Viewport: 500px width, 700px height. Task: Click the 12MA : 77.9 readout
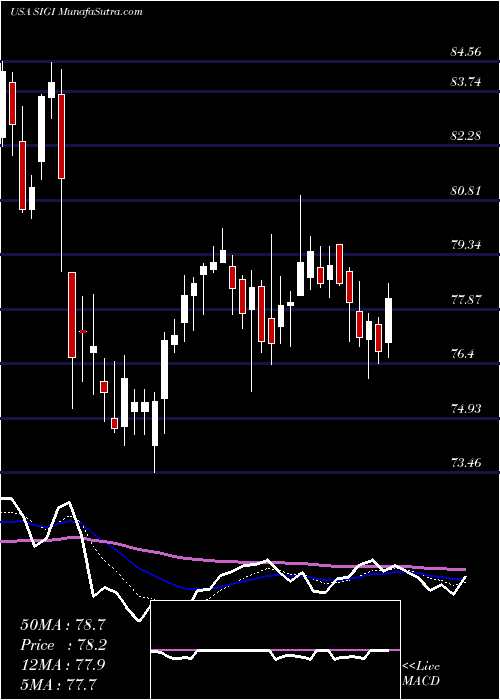(63, 665)
